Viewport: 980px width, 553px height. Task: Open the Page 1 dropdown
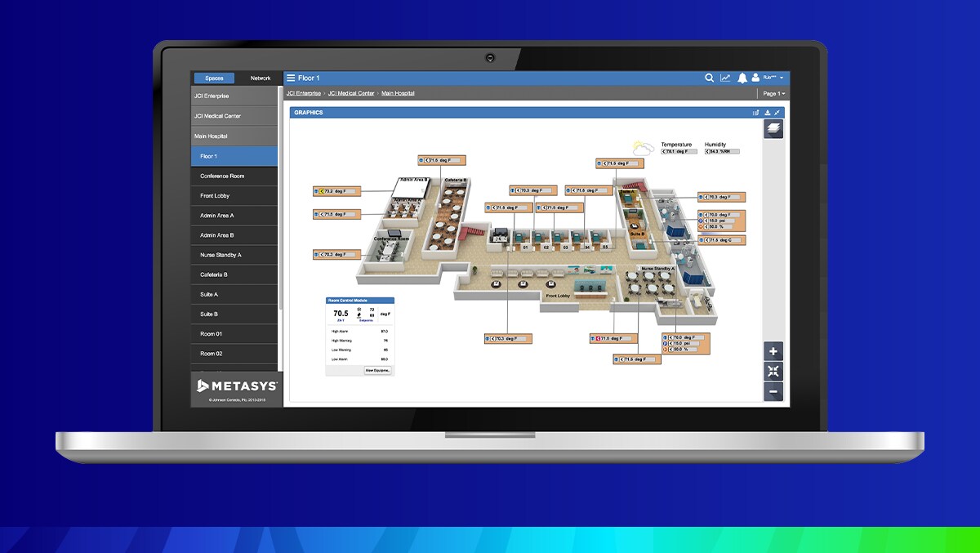pyautogui.click(x=773, y=94)
